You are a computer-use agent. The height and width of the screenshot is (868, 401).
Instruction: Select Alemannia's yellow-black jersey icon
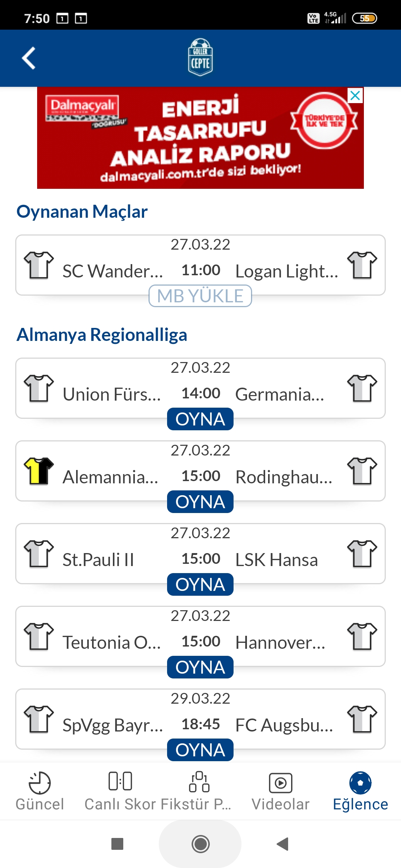tap(39, 471)
